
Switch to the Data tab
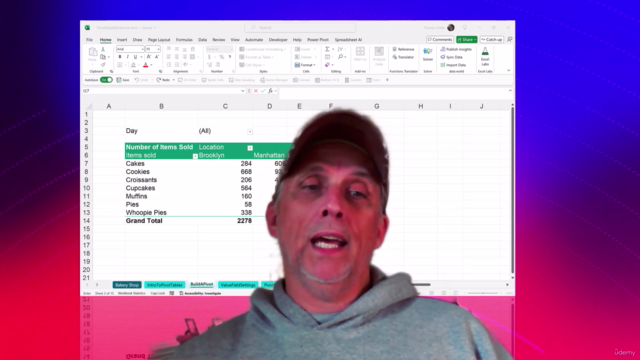click(x=202, y=40)
